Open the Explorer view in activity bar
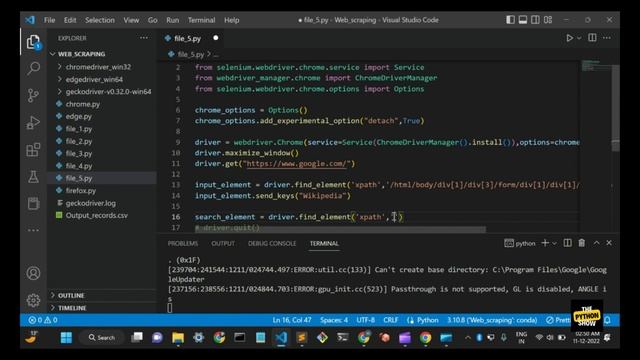640x360 pixels. pyautogui.click(x=33, y=42)
